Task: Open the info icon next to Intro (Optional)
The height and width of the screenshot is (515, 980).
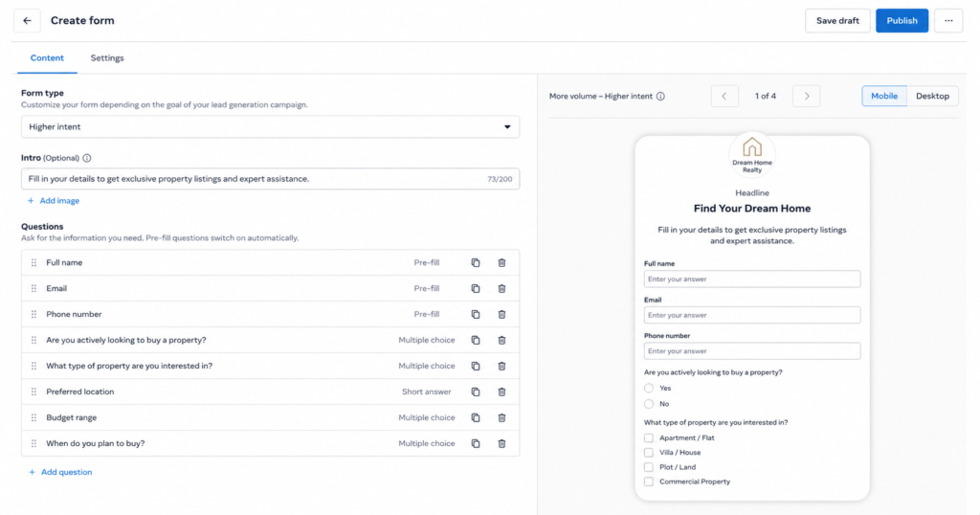Action: pyautogui.click(x=87, y=158)
